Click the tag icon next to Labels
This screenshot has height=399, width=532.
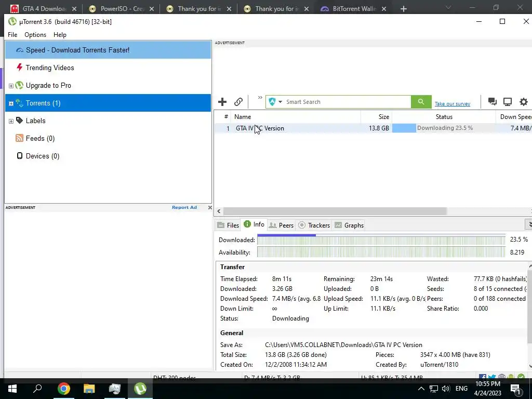tap(20, 121)
